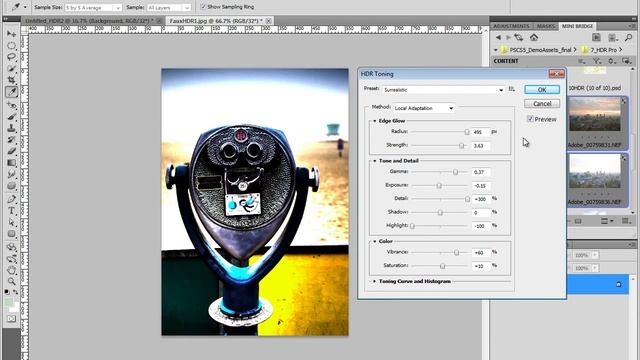Go back in Mini Bridge navigation
Viewport: 640px width, 360px height.
498,38
